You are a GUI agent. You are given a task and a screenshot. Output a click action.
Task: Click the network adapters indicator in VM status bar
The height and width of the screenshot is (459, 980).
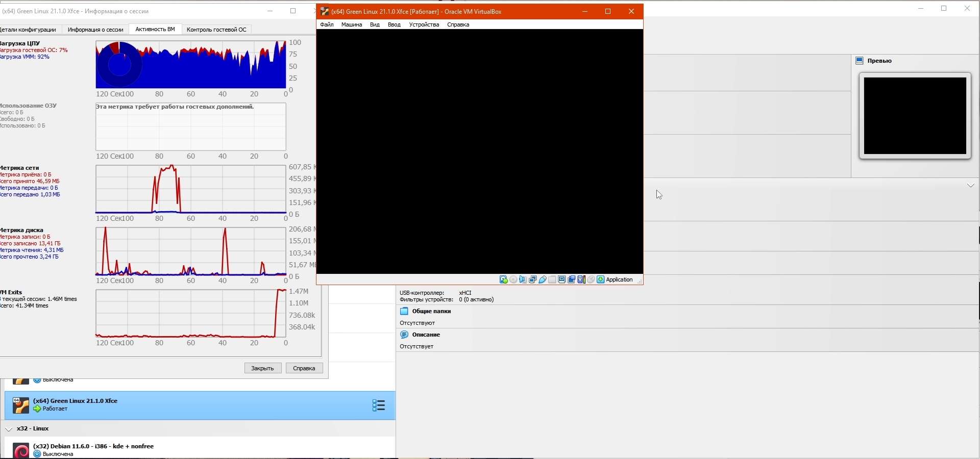[x=533, y=279]
